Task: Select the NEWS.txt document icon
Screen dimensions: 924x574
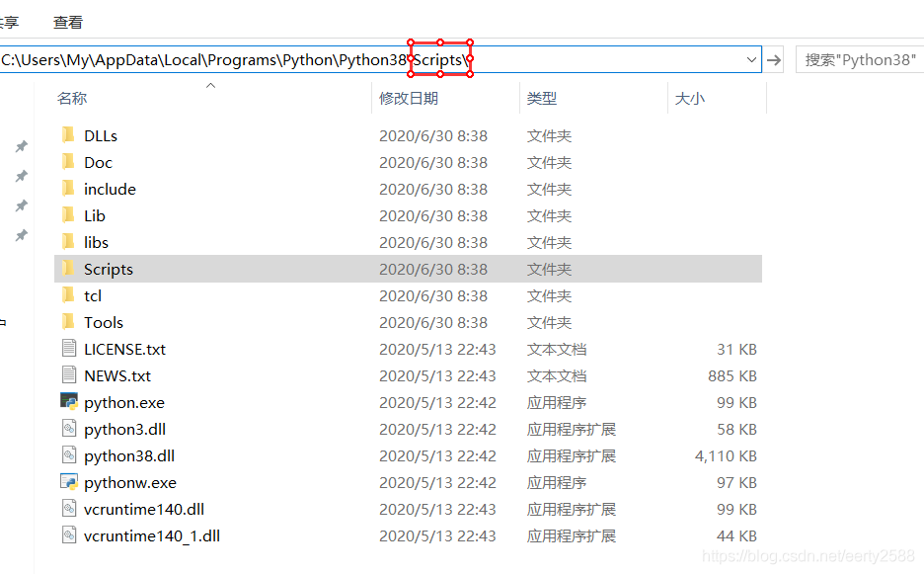Action: (67, 375)
